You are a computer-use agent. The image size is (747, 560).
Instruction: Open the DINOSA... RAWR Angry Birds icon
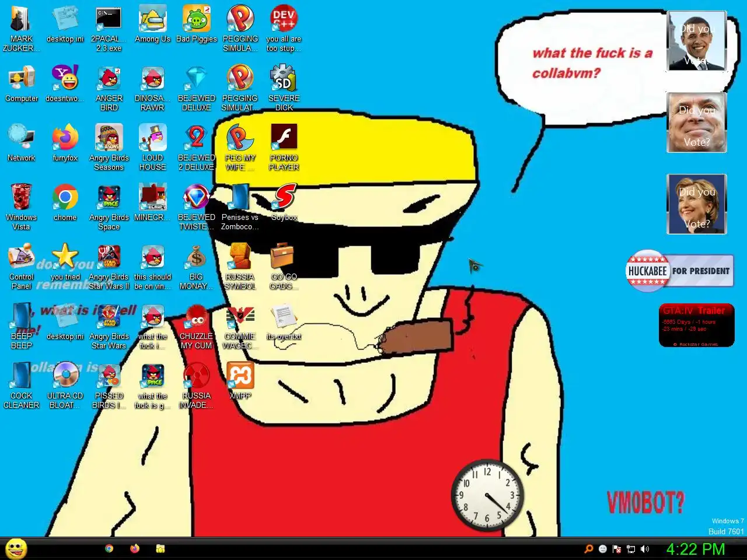152,87
